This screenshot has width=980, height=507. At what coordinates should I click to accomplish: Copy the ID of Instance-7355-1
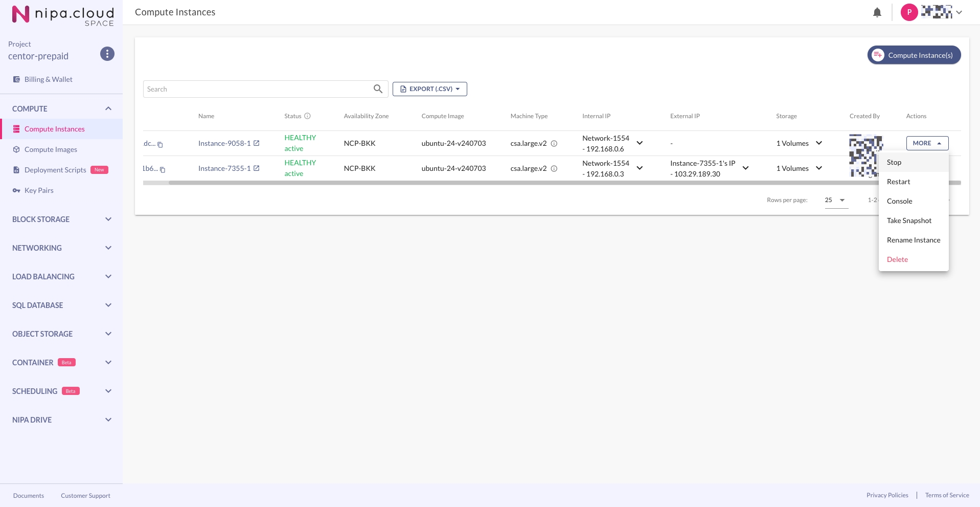163,170
